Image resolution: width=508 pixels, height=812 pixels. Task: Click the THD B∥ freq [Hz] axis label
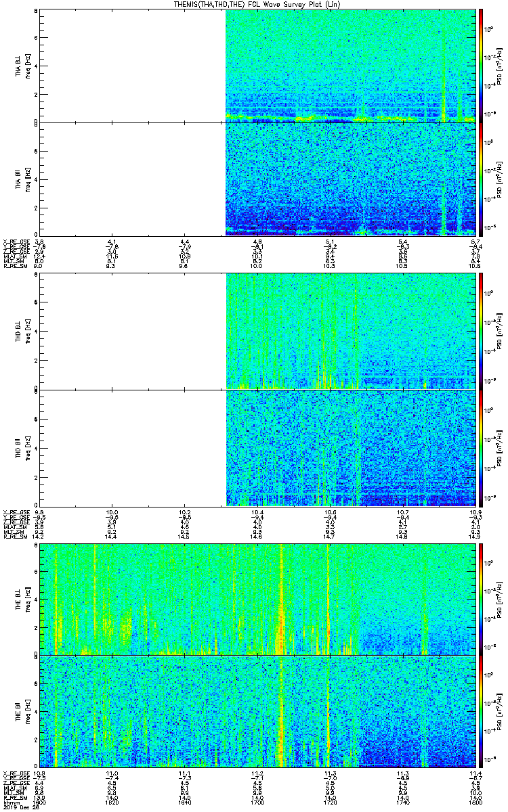(28, 447)
